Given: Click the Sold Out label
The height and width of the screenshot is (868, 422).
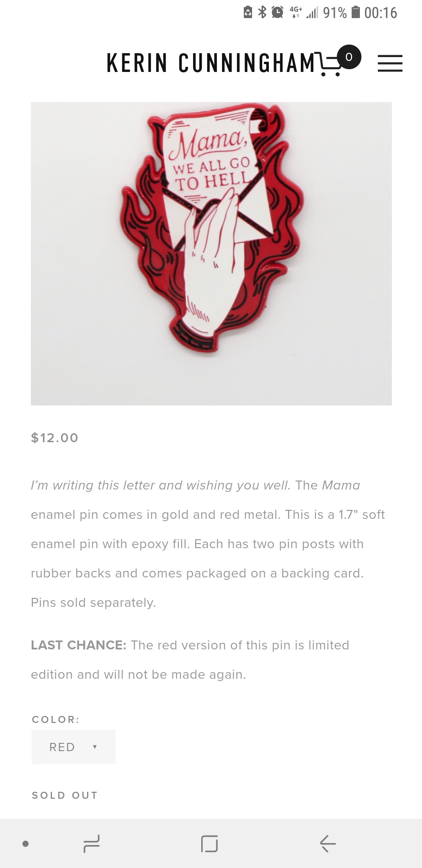Looking at the screenshot, I should [65, 795].
